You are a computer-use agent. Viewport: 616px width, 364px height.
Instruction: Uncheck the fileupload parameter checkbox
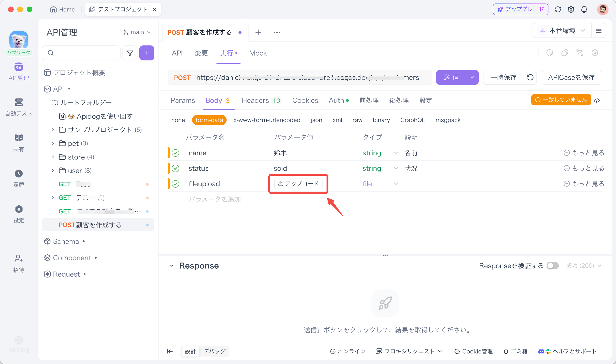tap(175, 184)
